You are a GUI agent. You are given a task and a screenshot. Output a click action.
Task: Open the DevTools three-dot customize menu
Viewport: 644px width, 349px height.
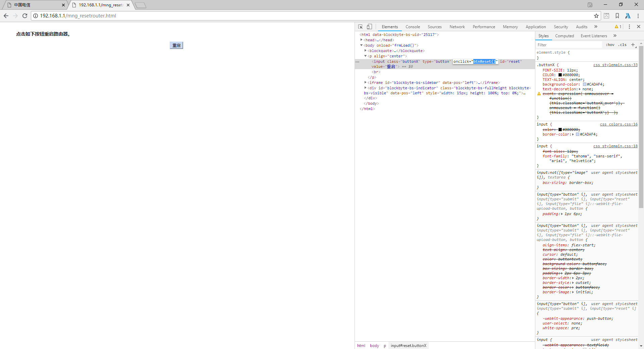pos(629,27)
